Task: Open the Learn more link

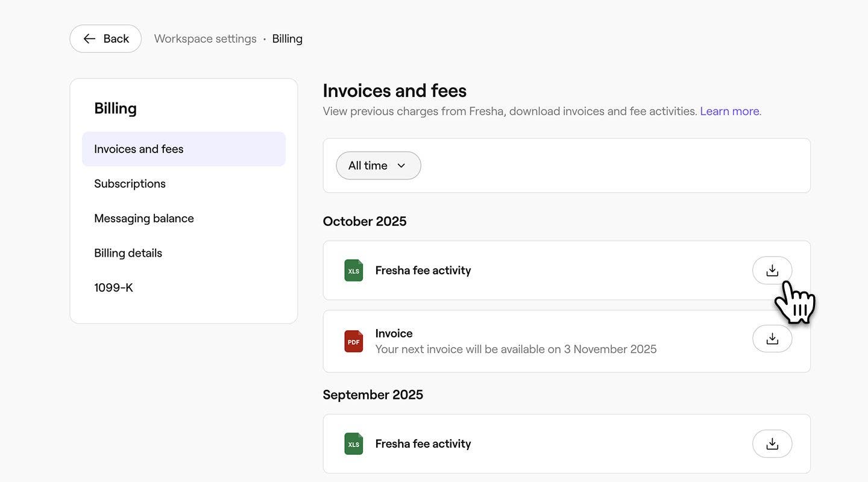Action: point(729,111)
